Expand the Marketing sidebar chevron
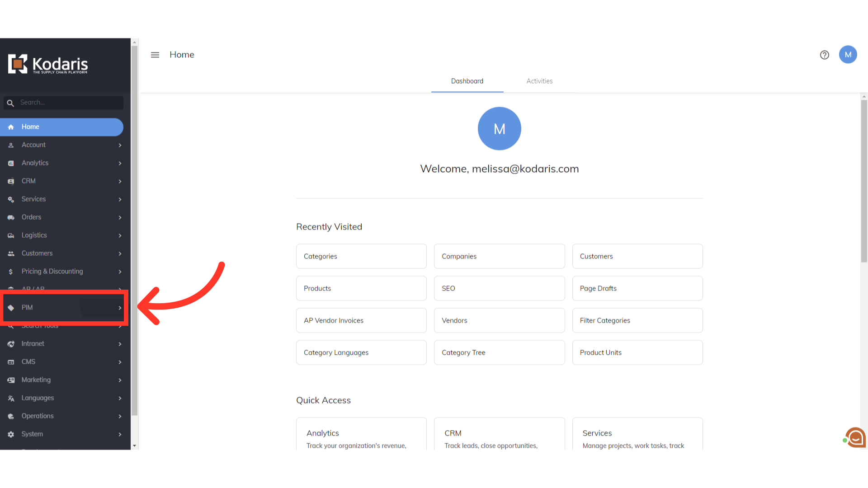 tap(120, 380)
